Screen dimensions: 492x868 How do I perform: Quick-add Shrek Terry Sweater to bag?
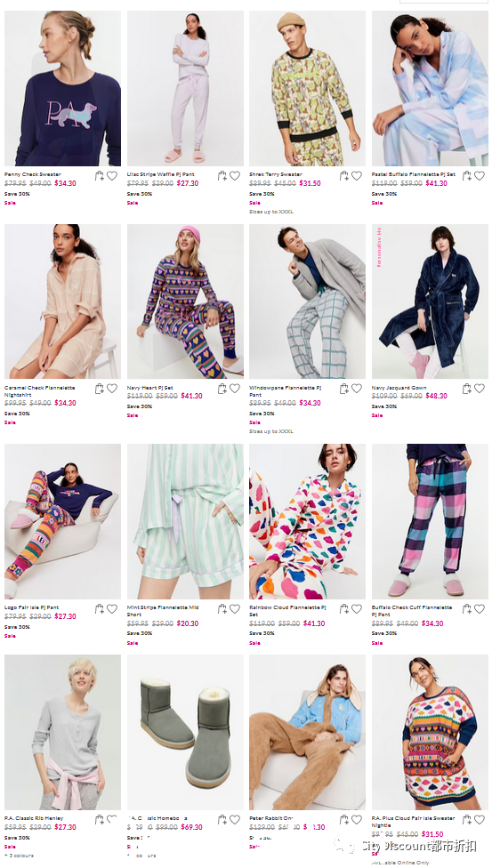(344, 176)
